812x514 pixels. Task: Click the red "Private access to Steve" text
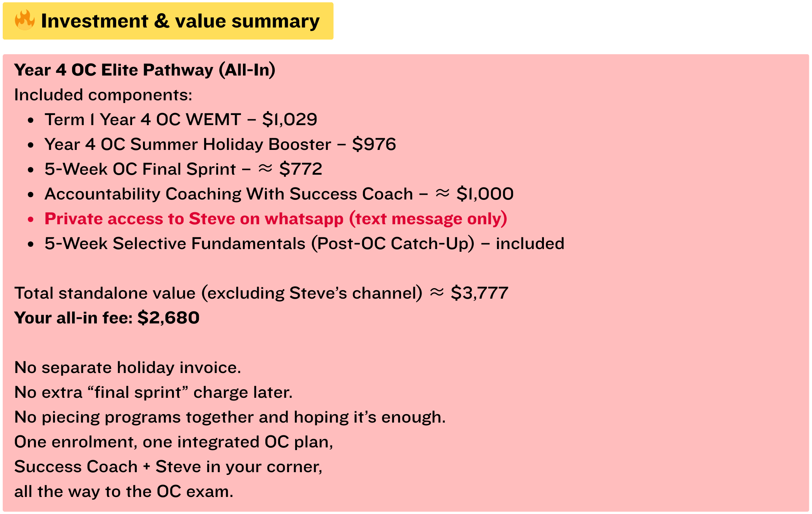coord(276,218)
